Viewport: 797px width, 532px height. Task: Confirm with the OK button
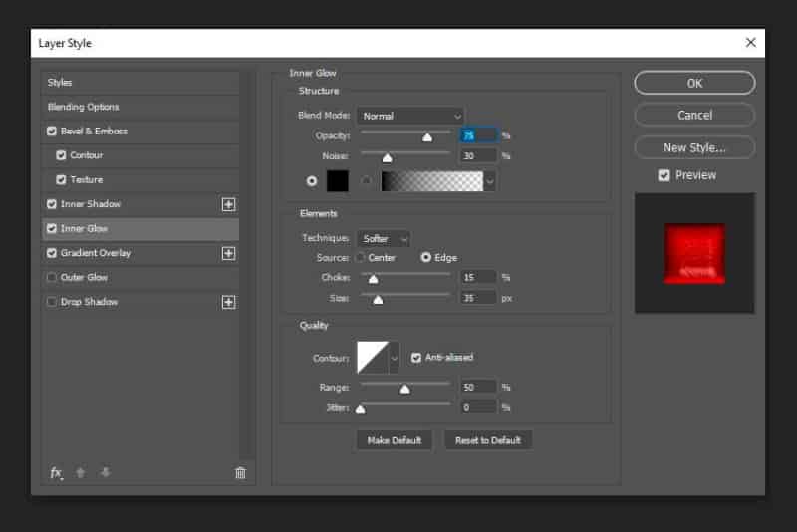(x=694, y=83)
